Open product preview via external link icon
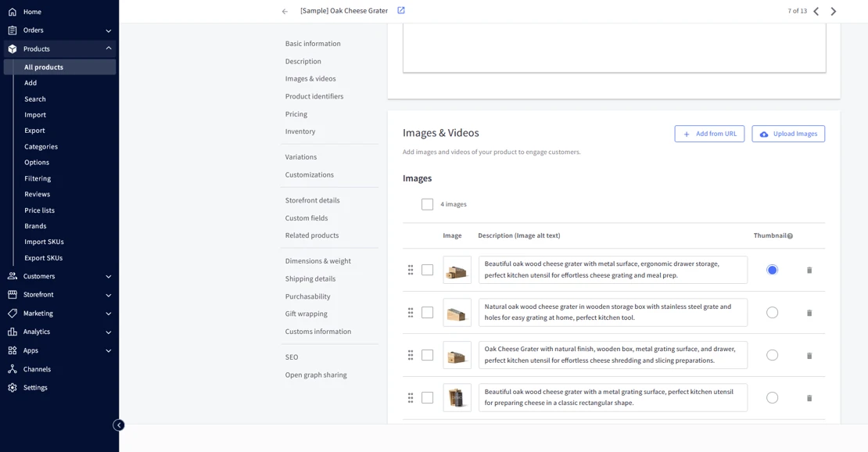This screenshot has width=868, height=452. click(401, 9)
